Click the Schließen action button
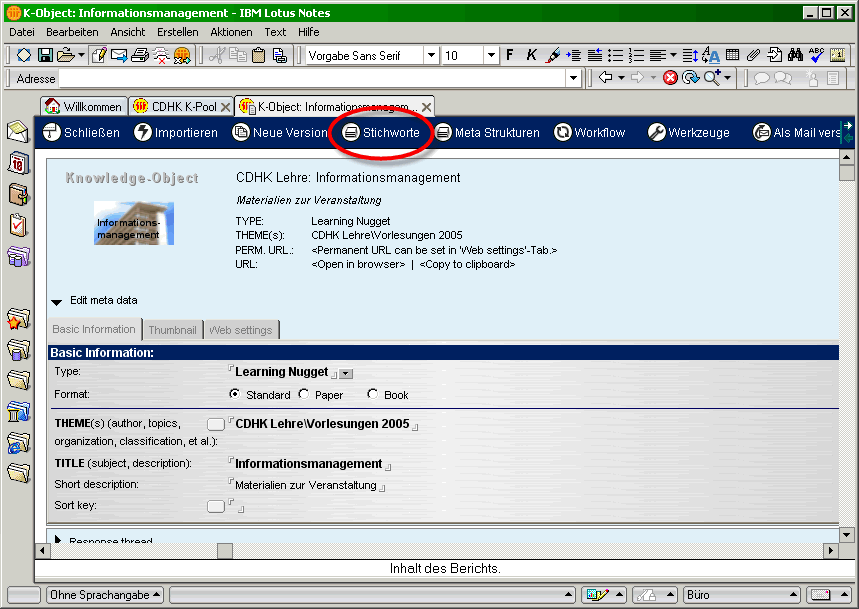The height and width of the screenshot is (609, 859). pyautogui.click(x=81, y=133)
